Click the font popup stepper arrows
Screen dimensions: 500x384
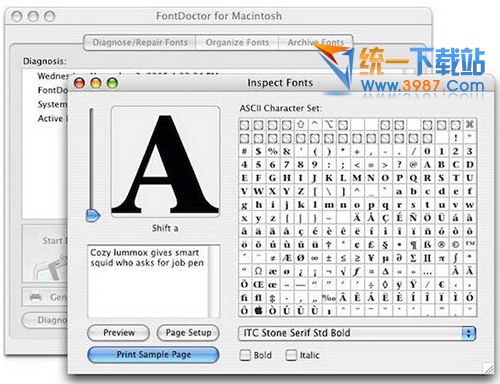(469, 333)
